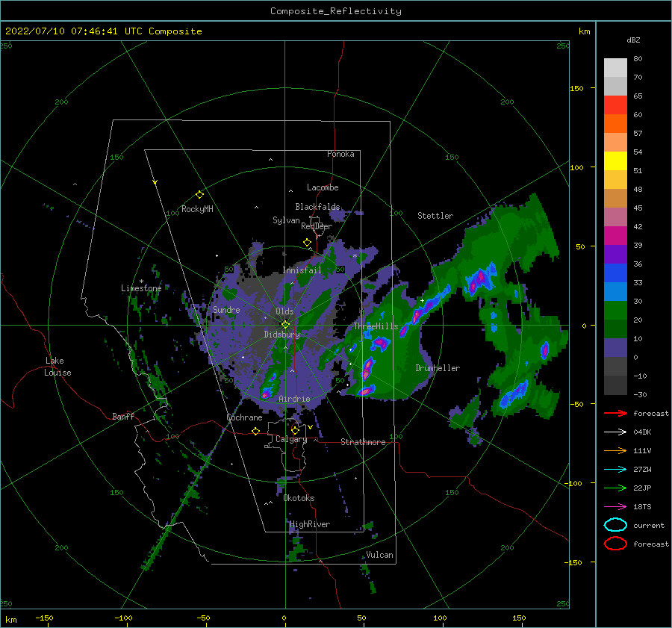Click the current legend label

click(649, 525)
